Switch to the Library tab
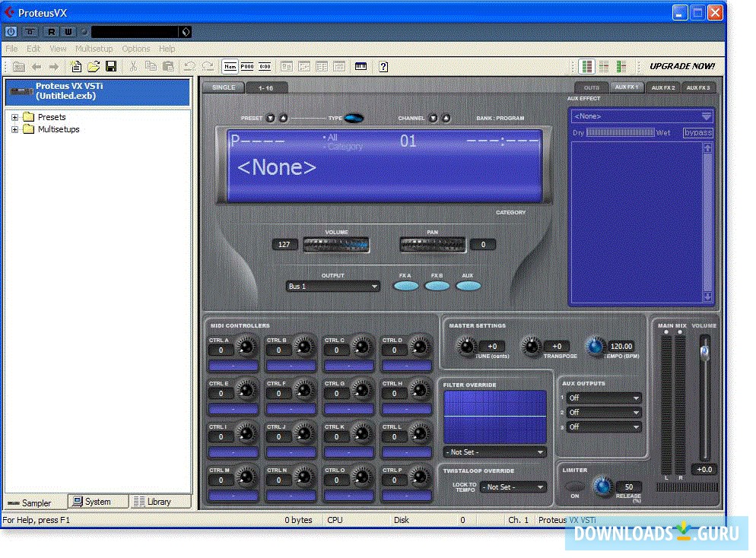Viewport: 756px width, 558px height. pyautogui.click(x=159, y=502)
